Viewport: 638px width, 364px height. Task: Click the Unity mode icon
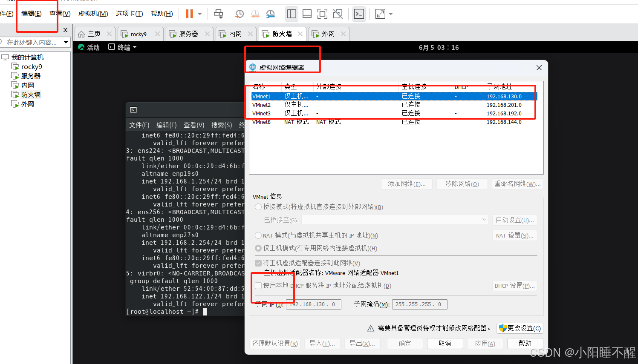coord(338,14)
